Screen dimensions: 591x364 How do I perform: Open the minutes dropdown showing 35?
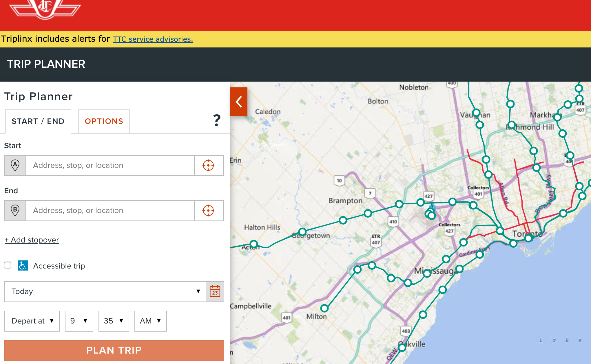click(114, 321)
